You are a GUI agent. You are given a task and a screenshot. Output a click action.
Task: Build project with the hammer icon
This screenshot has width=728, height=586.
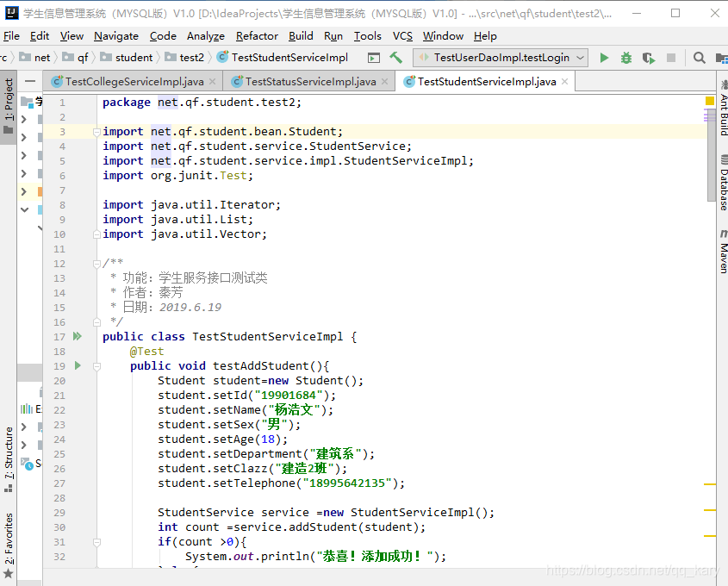(x=396, y=57)
